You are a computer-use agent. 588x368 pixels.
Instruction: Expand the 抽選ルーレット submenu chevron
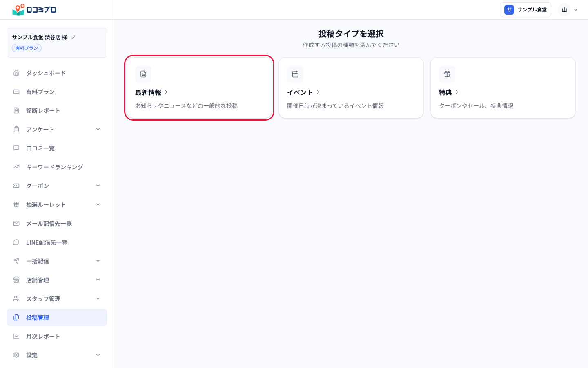pos(98,204)
